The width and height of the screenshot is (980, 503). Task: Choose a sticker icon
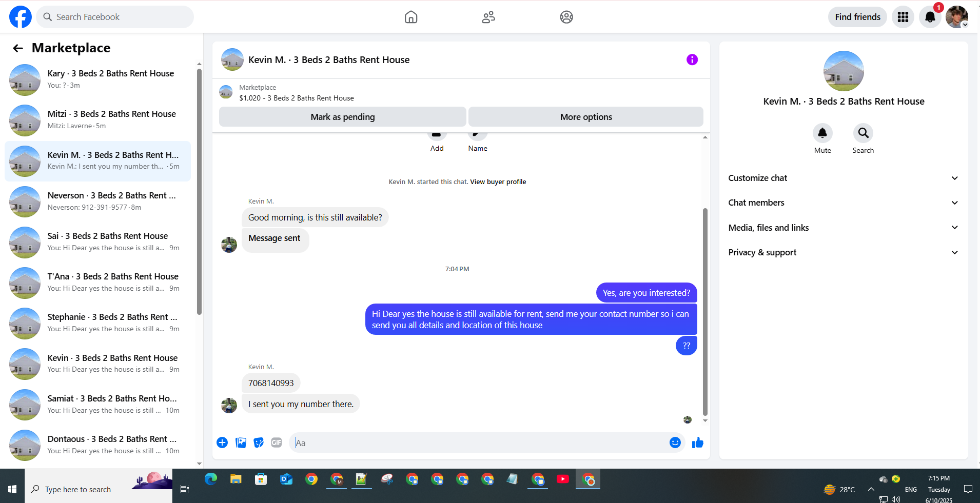pos(259,442)
